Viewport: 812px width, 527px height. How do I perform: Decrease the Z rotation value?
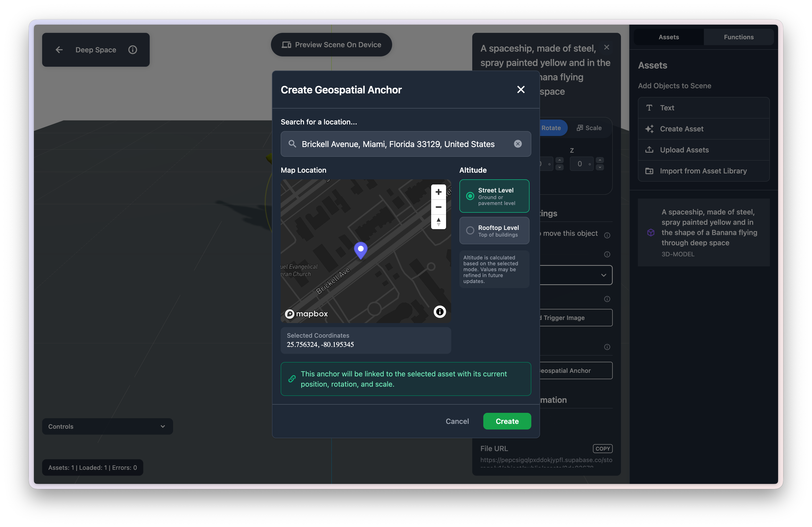[600, 167]
